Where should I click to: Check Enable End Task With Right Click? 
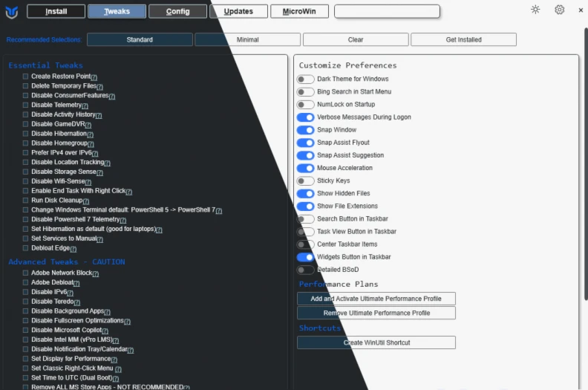25,191
